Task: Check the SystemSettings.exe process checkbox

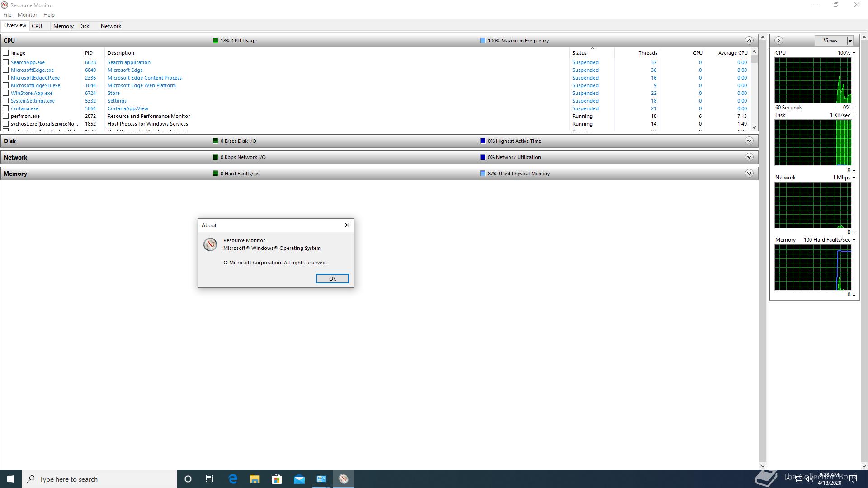Action: point(6,101)
